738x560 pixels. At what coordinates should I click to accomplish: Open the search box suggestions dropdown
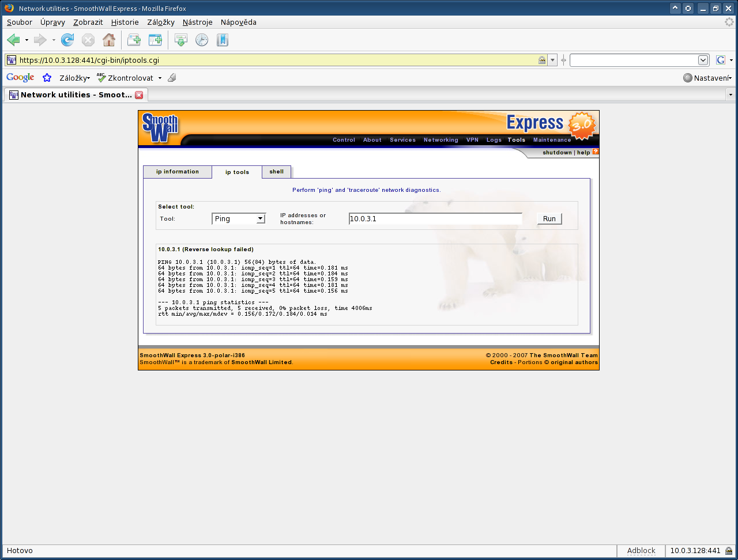pyautogui.click(x=703, y=60)
